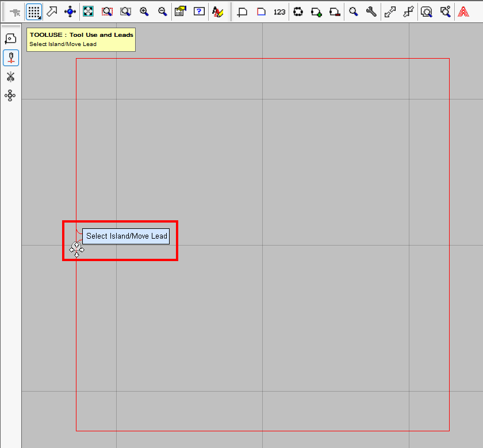This screenshot has width=483, height=448.
Task: Open the wrench settings tool
Action: (371, 11)
